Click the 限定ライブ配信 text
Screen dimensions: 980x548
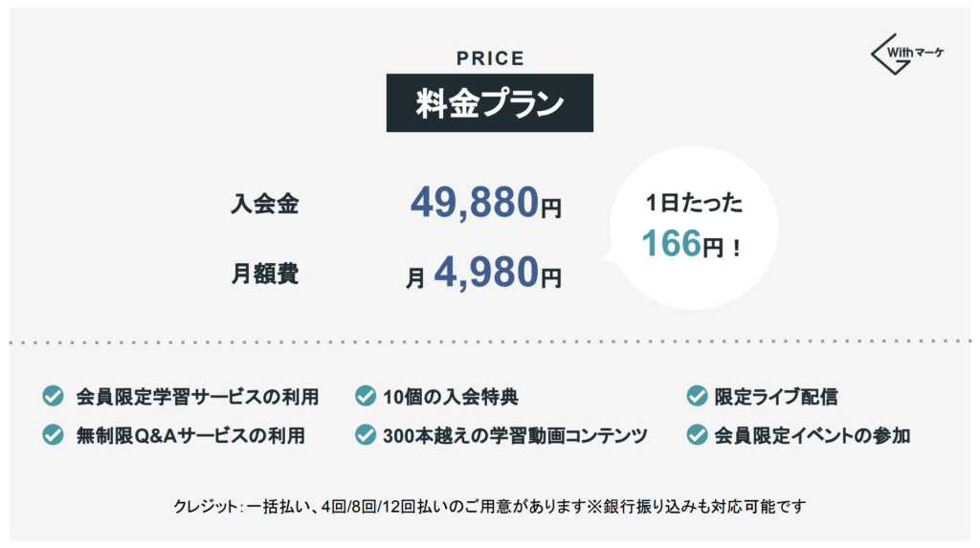[775, 397]
